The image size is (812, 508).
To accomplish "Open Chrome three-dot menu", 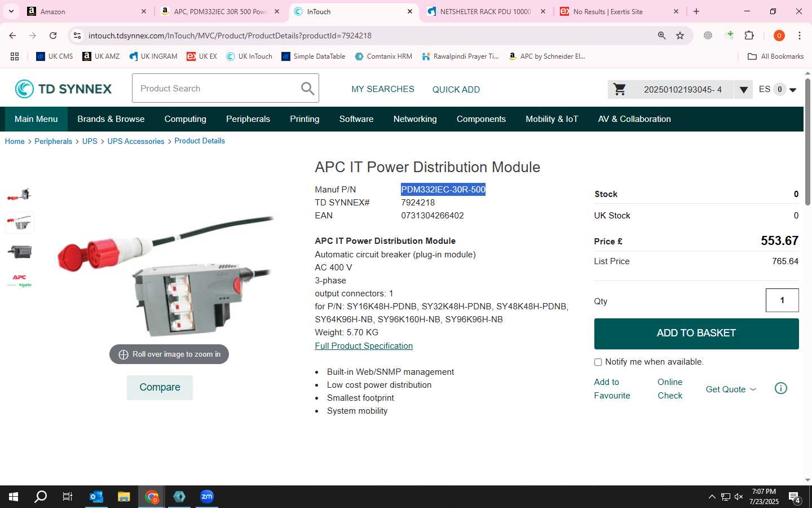I will pyautogui.click(x=800, y=36).
